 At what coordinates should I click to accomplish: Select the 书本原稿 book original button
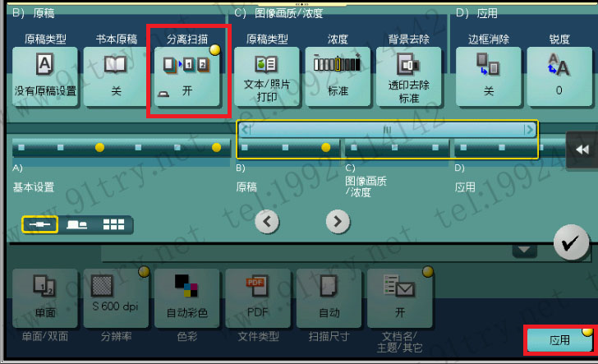tap(116, 76)
